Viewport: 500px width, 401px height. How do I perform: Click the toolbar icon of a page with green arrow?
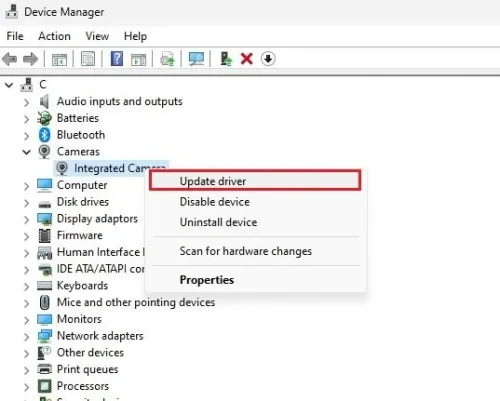click(x=167, y=59)
